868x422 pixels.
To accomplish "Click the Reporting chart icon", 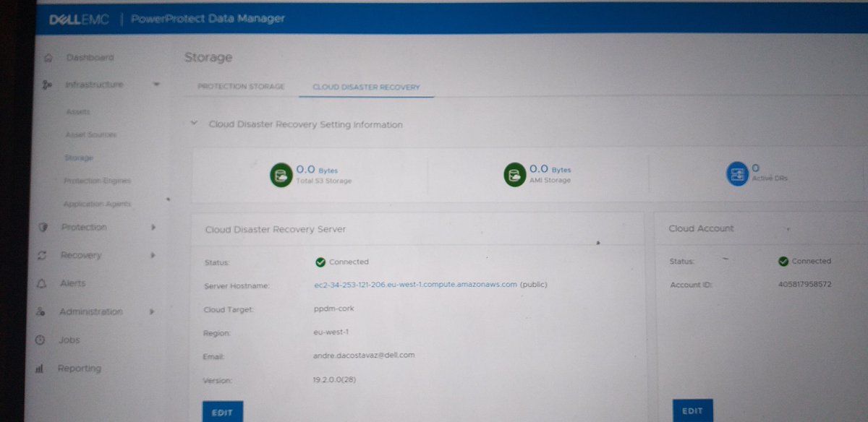I will tap(39, 369).
